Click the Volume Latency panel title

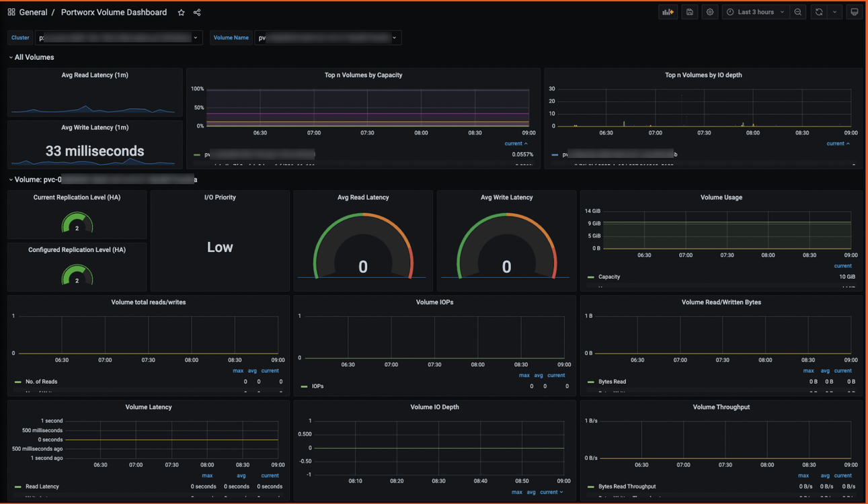149,407
